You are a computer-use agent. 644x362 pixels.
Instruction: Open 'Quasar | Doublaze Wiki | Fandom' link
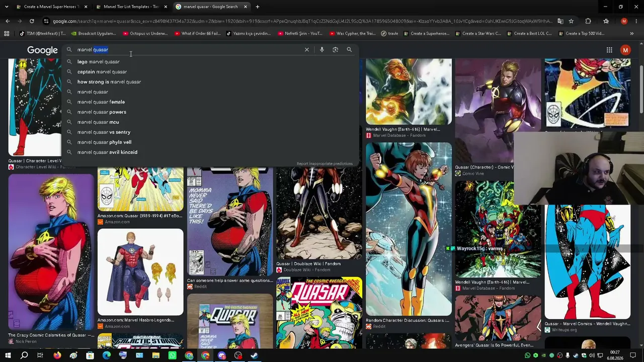(x=308, y=263)
